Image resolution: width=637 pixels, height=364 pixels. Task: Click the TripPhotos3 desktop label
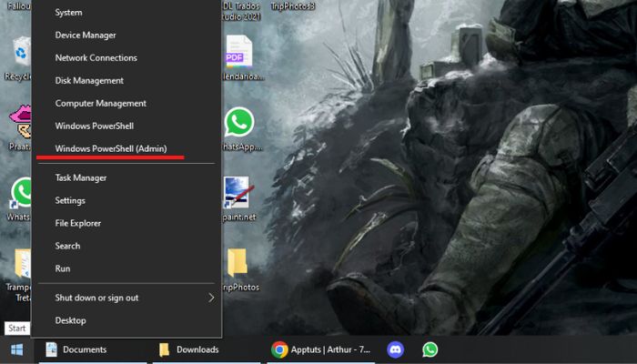[293, 6]
